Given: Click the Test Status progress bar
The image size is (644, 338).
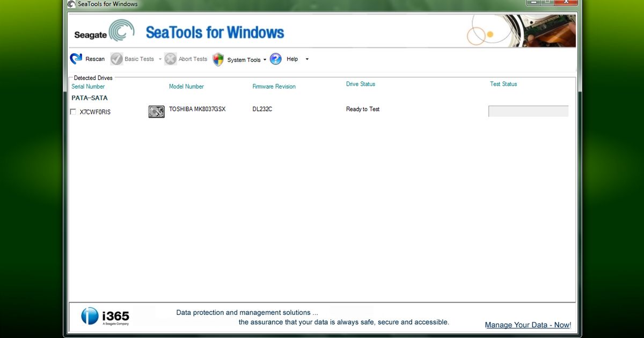Looking at the screenshot, I should coord(528,111).
